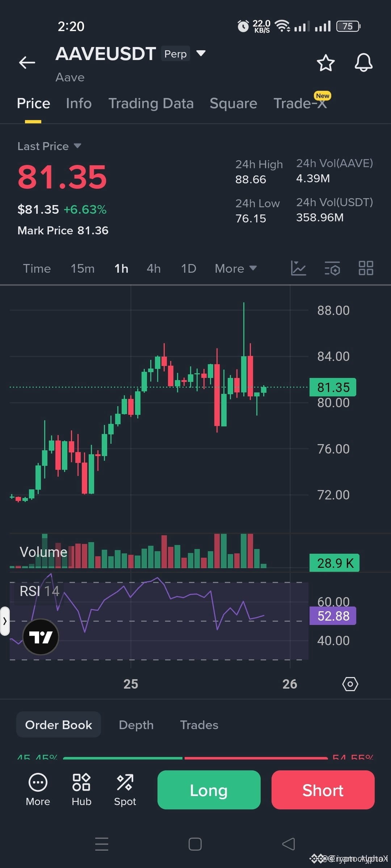This screenshot has width=391, height=868.
Task: Open the Trade-X tab
Action: [x=300, y=103]
